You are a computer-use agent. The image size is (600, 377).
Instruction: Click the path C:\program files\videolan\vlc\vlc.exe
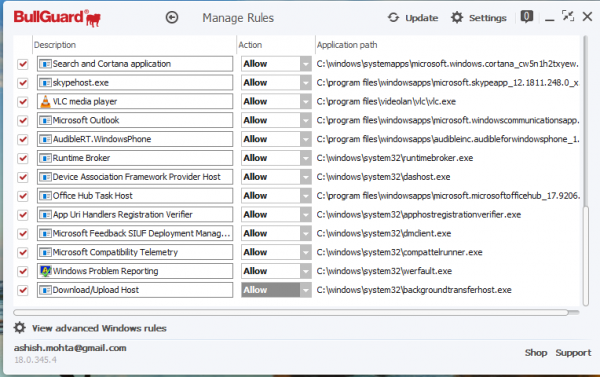click(386, 101)
